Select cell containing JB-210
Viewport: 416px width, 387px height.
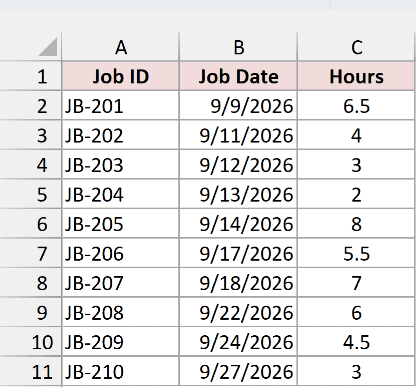click(x=121, y=371)
